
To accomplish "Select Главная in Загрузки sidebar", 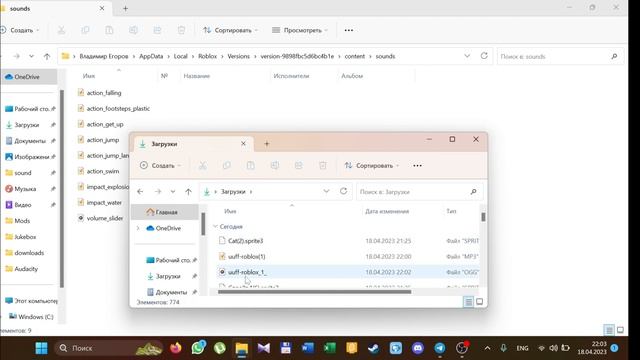I will (165, 212).
